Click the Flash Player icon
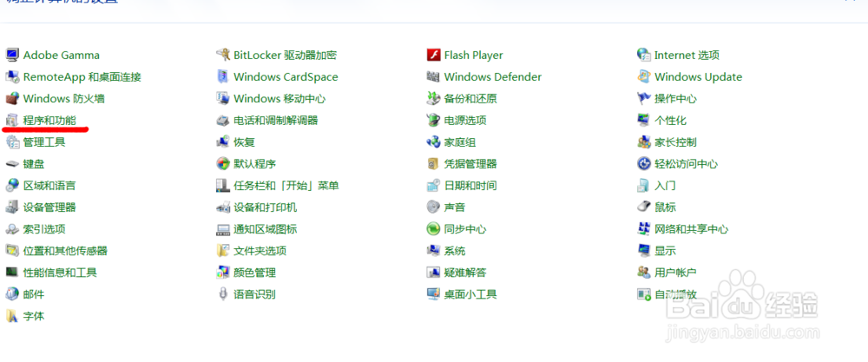 [433, 55]
